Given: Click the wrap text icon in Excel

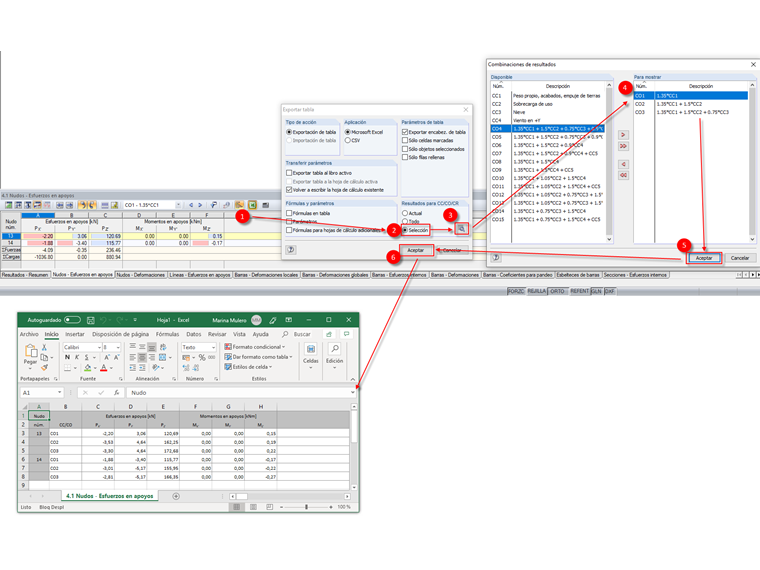Looking at the screenshot, I should [x=163, y=347].
